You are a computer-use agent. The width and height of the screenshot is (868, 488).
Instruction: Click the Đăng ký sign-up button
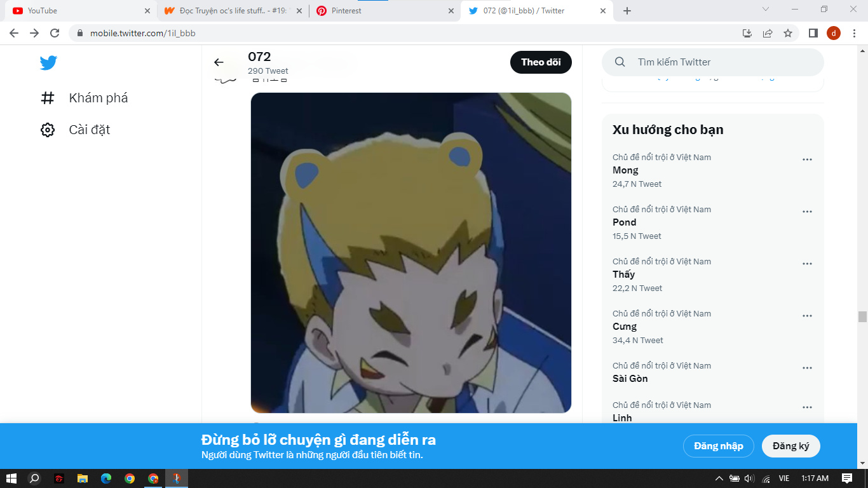(x=790, y=446)
